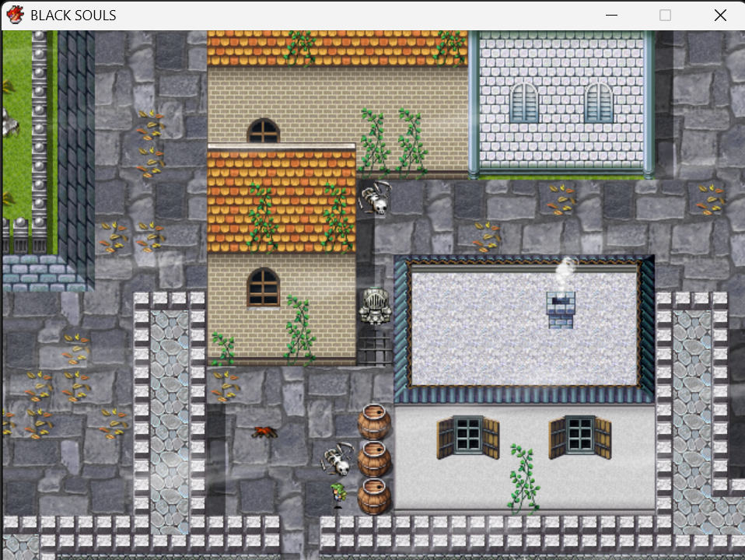Click the BLACK SOULS app icon
745x560 pixels.
click(x=15, y=15)
